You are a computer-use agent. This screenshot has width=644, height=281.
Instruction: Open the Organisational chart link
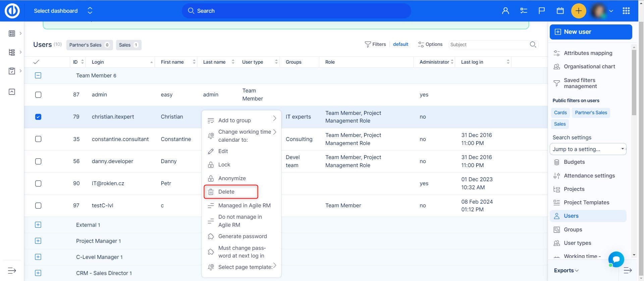[x=589, y=67]
